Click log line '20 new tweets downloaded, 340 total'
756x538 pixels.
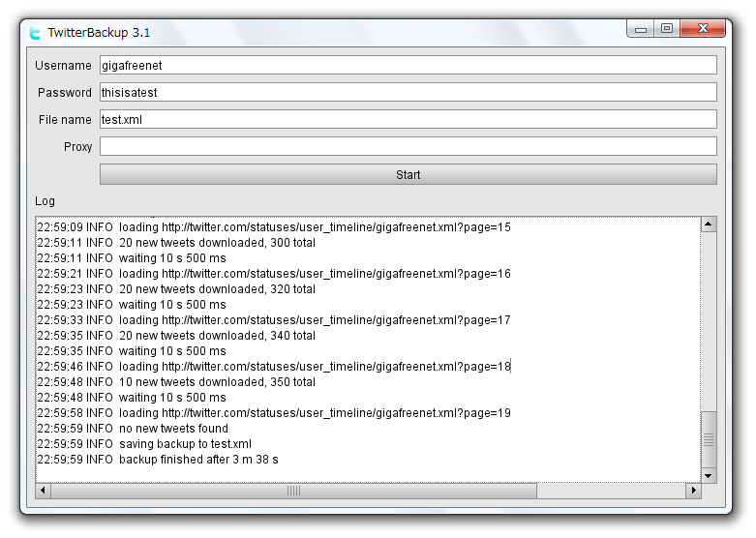(x=176, y=336)
